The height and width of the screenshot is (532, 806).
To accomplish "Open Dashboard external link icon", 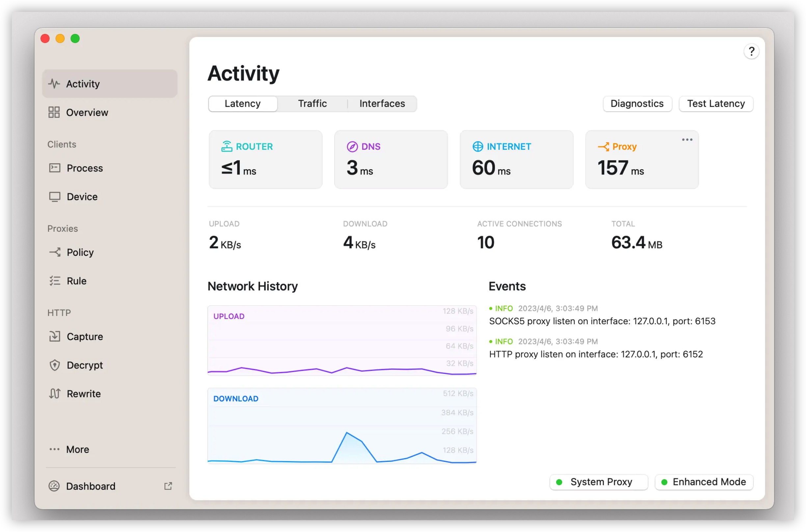I will 168,486.
